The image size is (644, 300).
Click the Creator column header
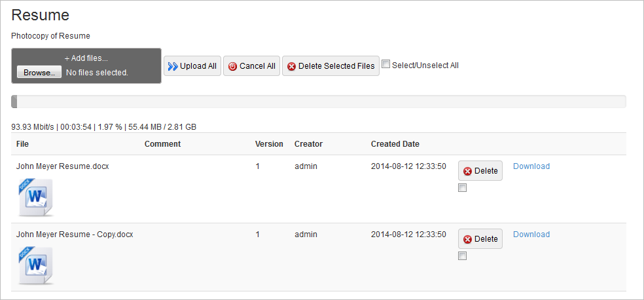point(308,144)
